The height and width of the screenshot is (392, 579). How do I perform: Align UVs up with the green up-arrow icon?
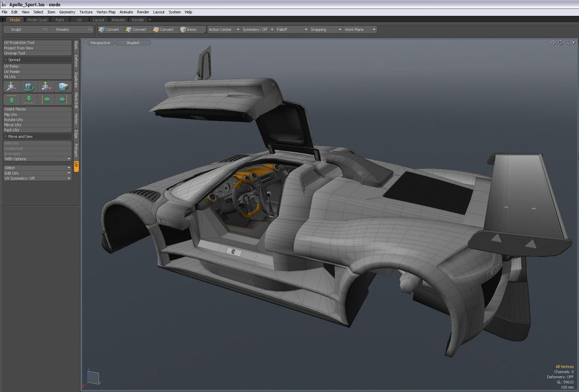point(12,99)
